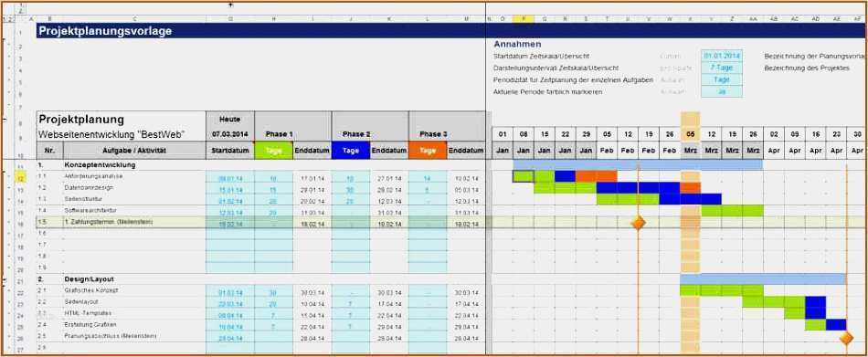Click the milestone diamond in the Planungsabschluss row
This screenshot has width=868, height=357.
click(846, 337)
